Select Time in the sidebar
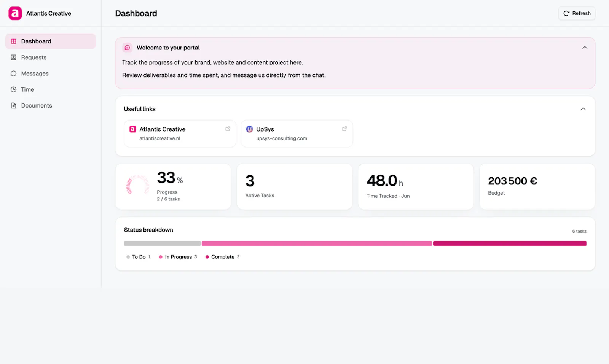The width and height of the screenshot is (609, 364). (51, 89)
